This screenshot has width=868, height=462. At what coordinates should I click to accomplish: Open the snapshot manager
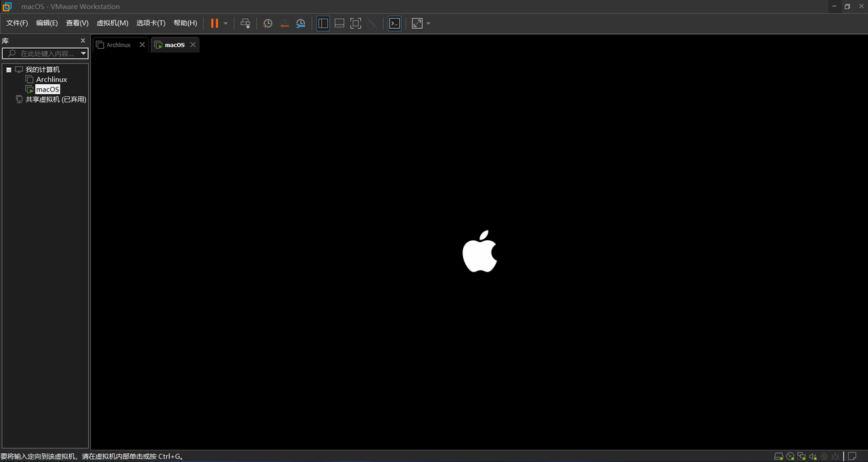pos(300,23)
